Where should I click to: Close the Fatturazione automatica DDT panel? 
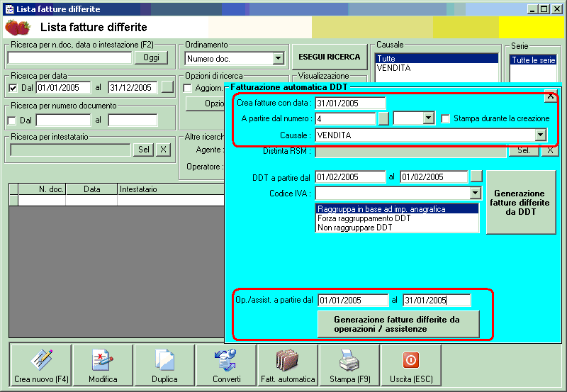click(551, 96)
